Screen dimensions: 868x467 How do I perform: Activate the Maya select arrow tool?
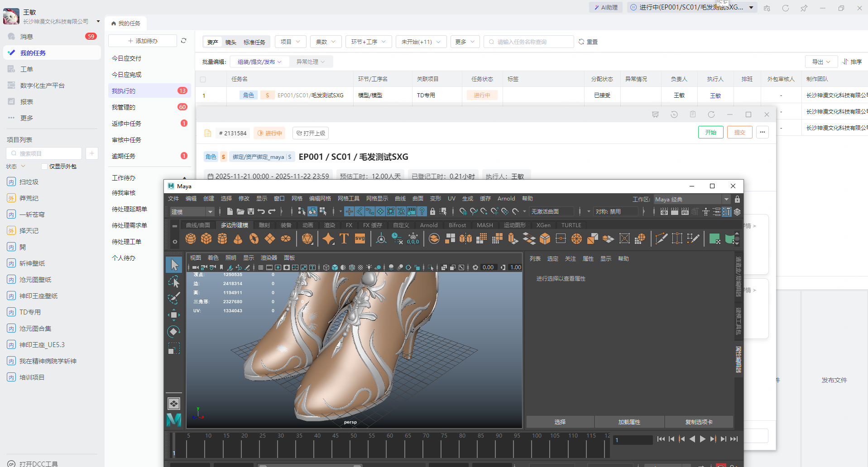(x=174, y=265)
